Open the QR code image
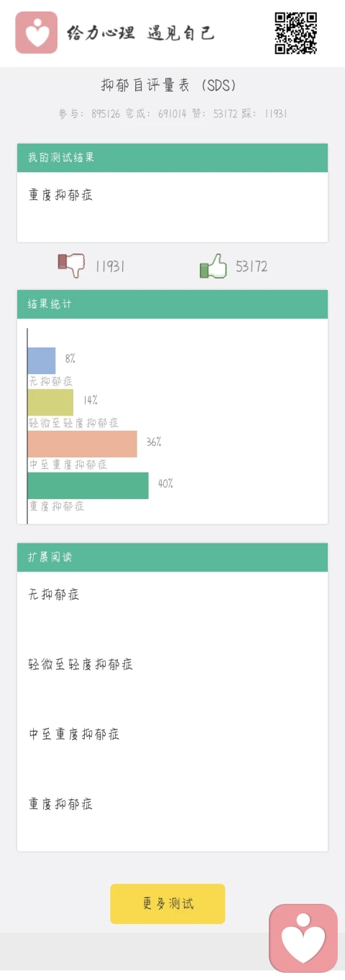Viewport: 345px width, 980px height. click(x=295, y=33)
